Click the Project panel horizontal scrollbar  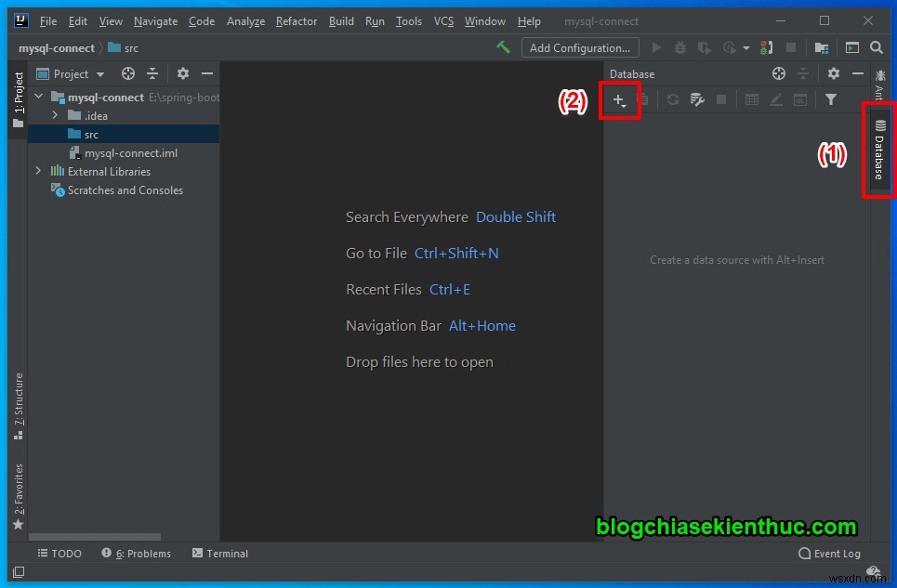pyautogui.click(x=95, y=537)
